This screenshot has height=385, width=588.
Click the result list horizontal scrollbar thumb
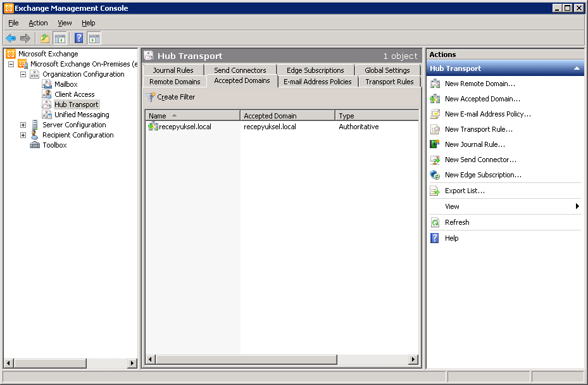point(246,360)
